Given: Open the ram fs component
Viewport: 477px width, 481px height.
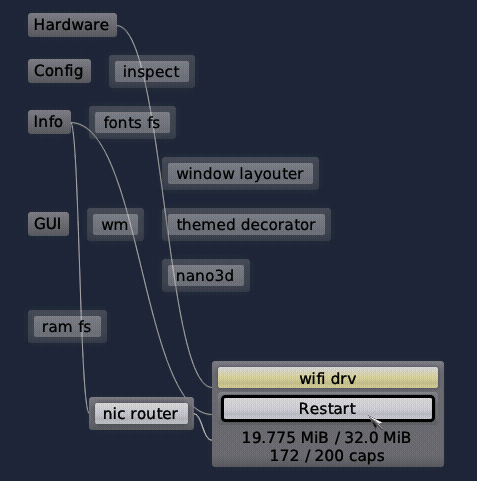Looking at the screenshot, I should (x=67, y=327).
